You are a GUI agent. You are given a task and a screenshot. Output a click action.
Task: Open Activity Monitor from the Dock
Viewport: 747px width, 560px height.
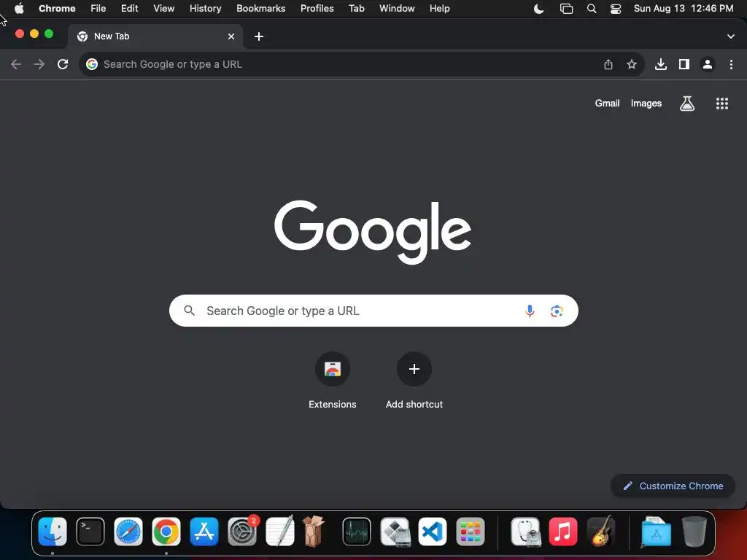[356, 532]
